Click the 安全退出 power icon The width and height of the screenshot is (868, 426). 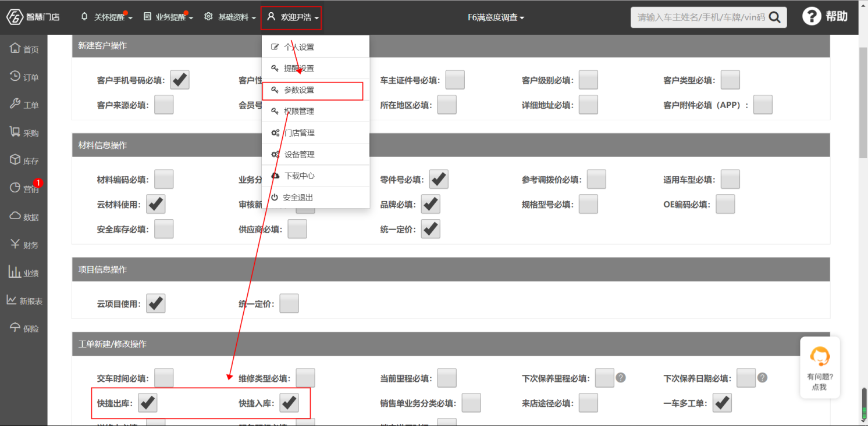tap(275, 198)
